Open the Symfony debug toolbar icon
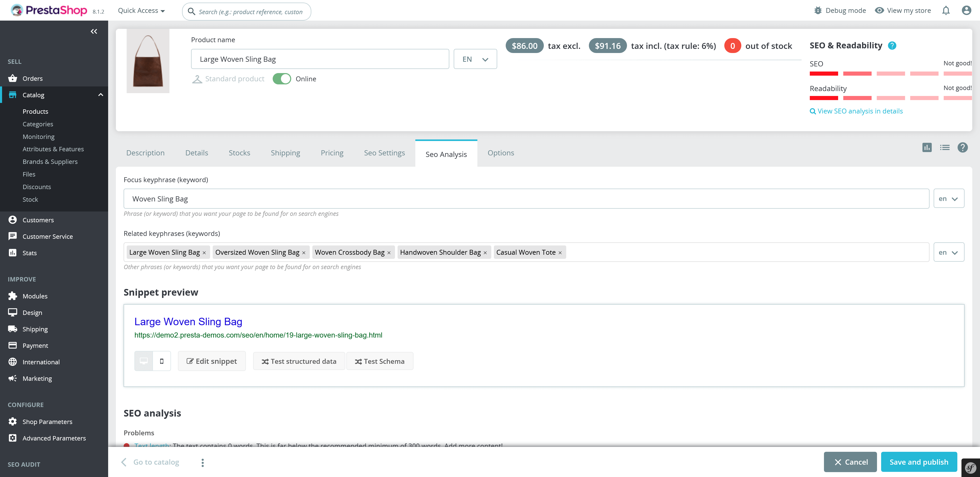Screen dimensions: 980x477 click(x=970, y=467)
